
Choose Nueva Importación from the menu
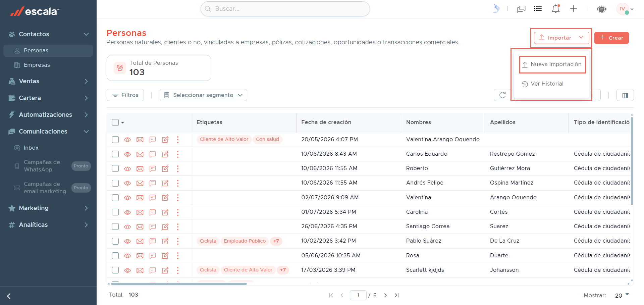tap(552, 64)
